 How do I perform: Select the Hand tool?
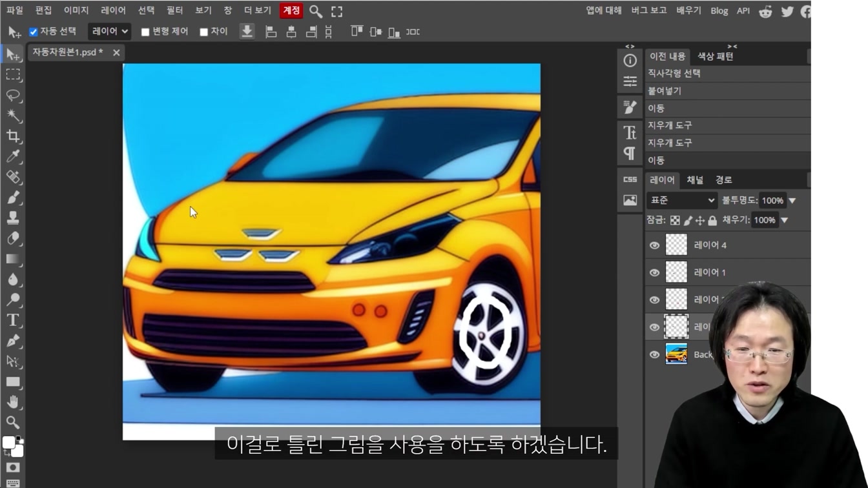(13, 402)
